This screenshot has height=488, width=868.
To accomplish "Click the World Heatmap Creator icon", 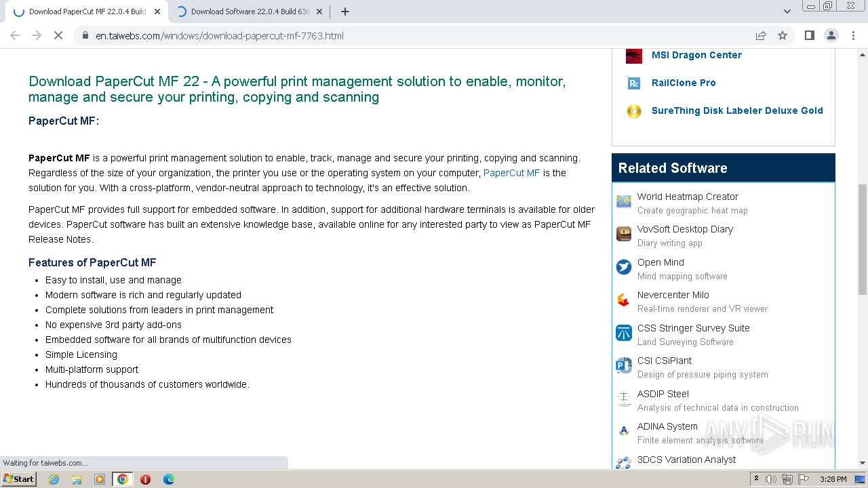I will (x=624, y=201).
